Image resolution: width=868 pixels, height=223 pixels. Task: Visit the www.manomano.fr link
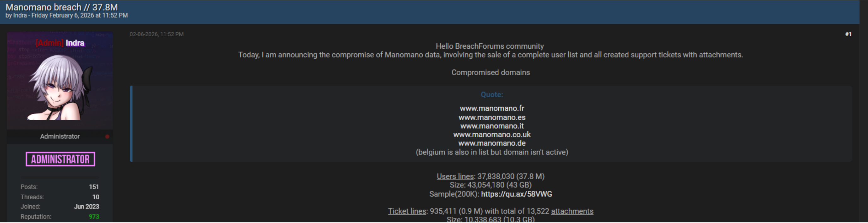(492, 108)
